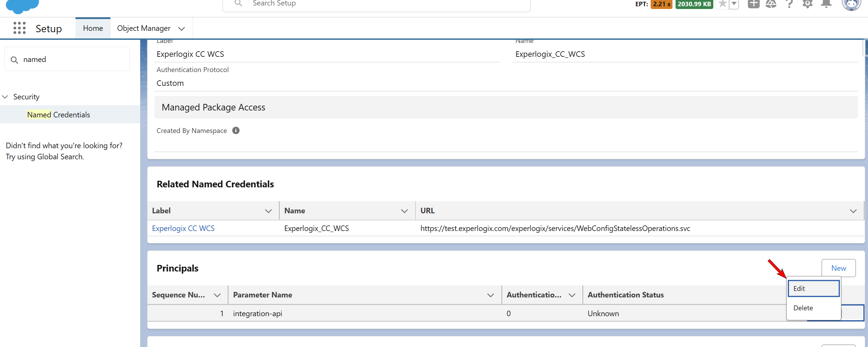Switch to the Home tab

coord(93,28)
